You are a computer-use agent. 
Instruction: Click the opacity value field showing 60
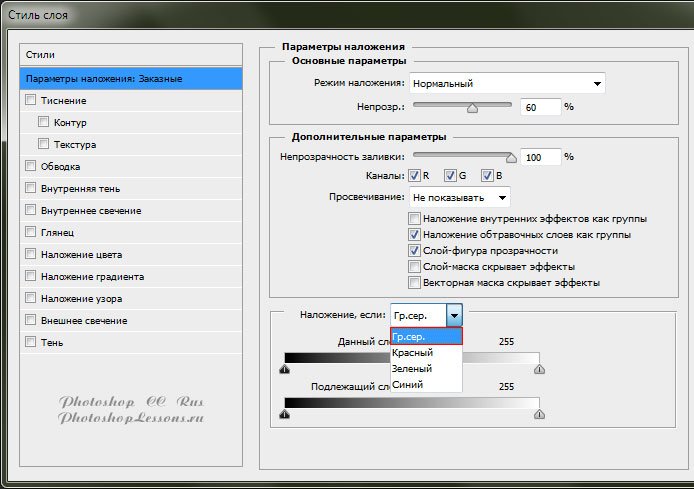(x=539, y=107)
